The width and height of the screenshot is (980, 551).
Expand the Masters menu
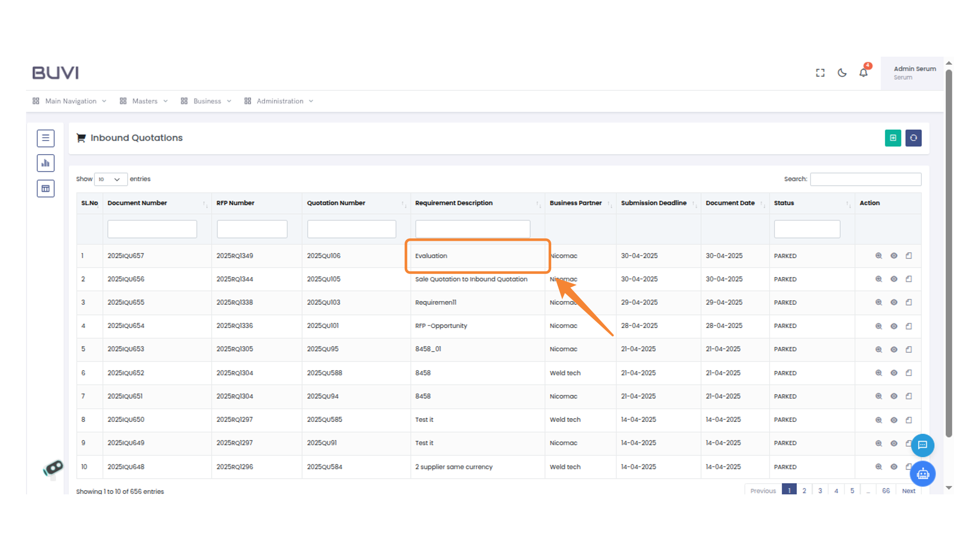pos(144,101)
